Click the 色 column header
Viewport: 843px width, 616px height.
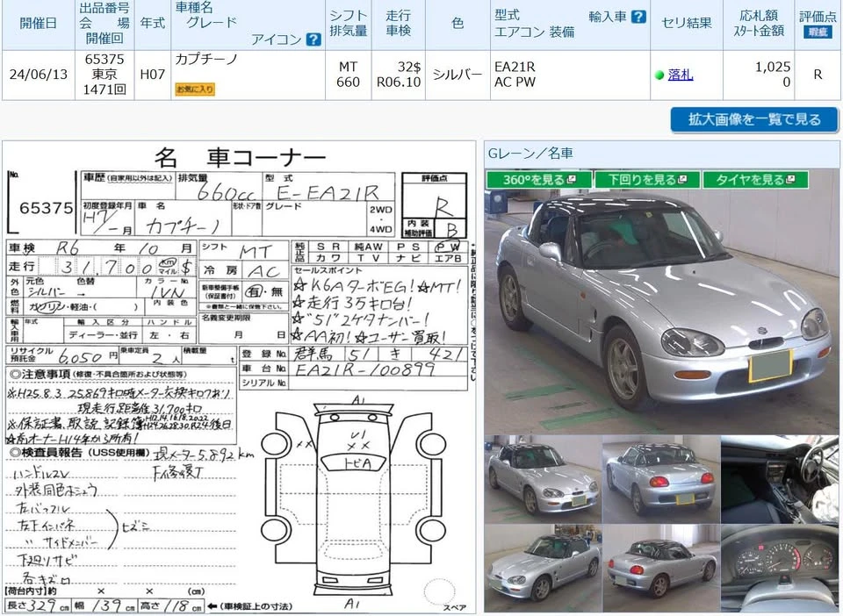pos(458,24)
